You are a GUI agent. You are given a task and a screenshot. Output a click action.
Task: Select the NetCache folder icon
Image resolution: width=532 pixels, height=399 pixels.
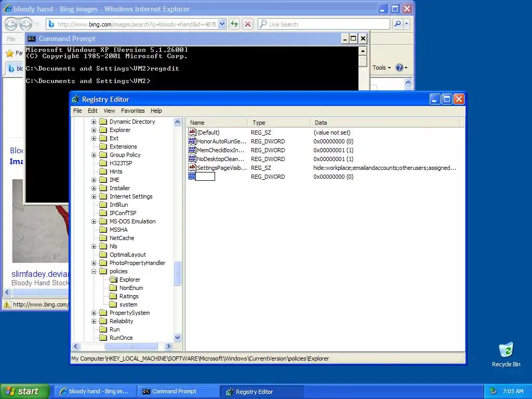tap(103, 238)
